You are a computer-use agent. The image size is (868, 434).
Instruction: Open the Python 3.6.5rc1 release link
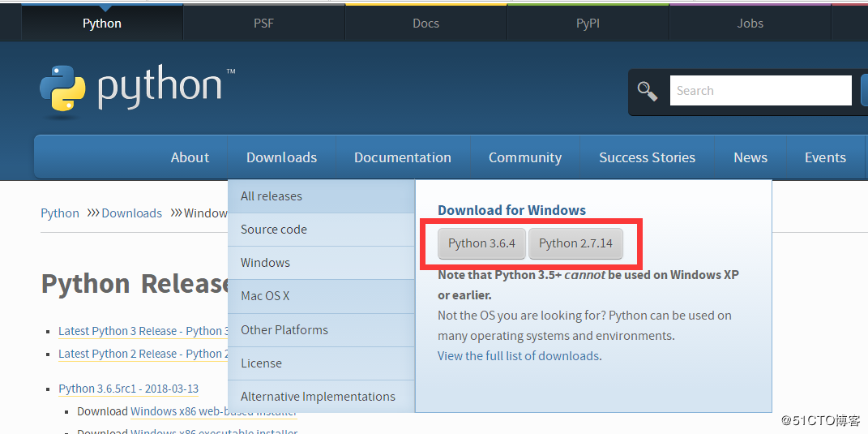[128, 389]
